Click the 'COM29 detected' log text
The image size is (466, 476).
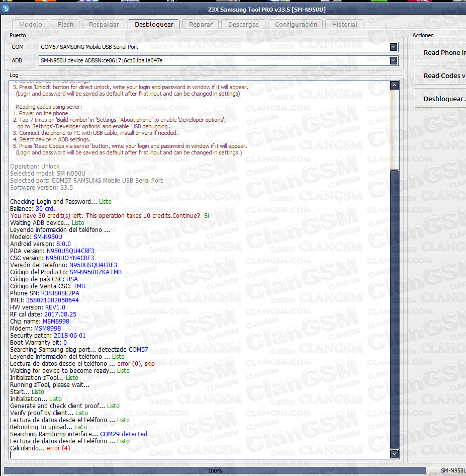tap(123, 434)
